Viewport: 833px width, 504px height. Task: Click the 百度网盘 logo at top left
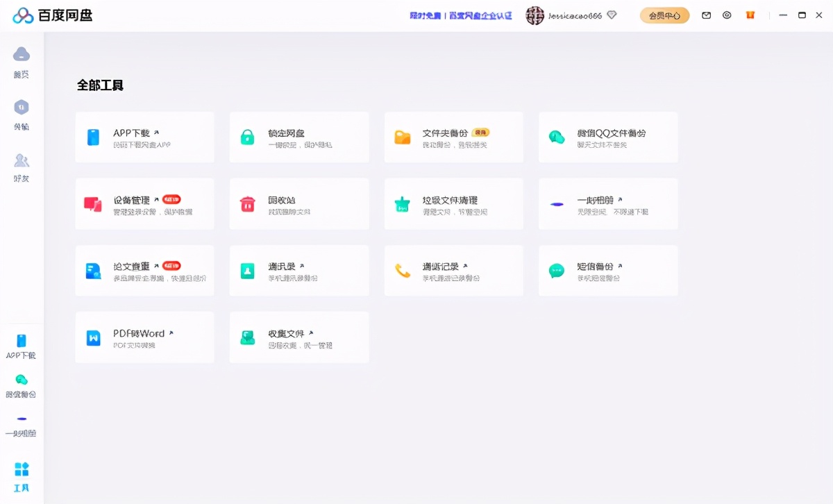tap(53, 15)
